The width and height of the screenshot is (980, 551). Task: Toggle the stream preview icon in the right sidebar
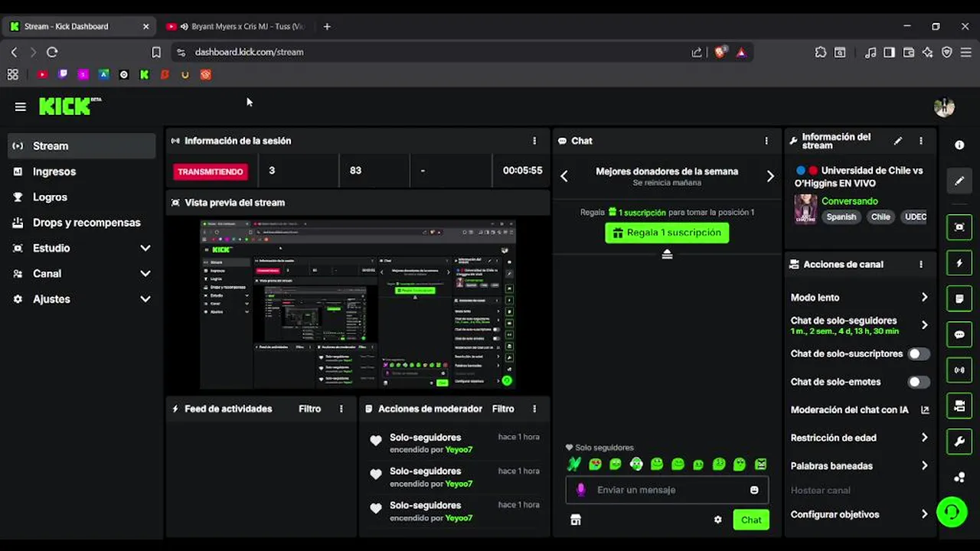point(959,227)
